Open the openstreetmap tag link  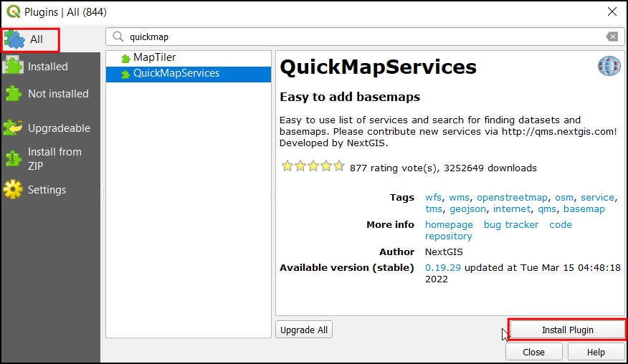pyautogui.click(x=512, y=198)
